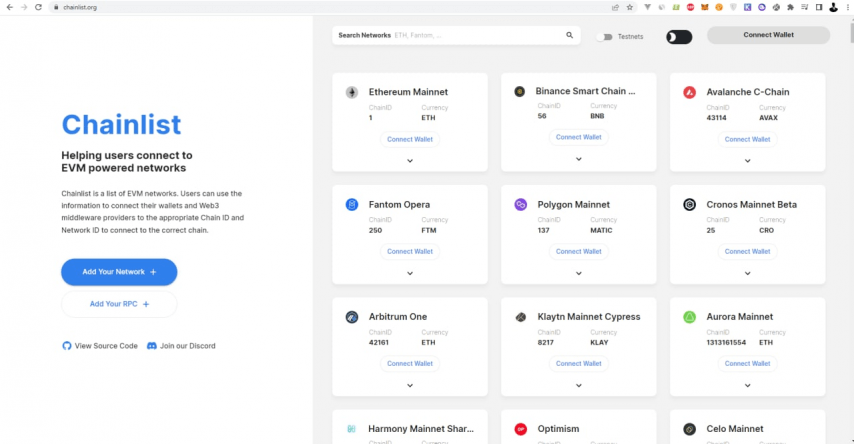Image resolution: width=854 pixels, height=444 pixels.
Task: Expand Avalanche C-Chain card chevron
Action: [748, 161]
